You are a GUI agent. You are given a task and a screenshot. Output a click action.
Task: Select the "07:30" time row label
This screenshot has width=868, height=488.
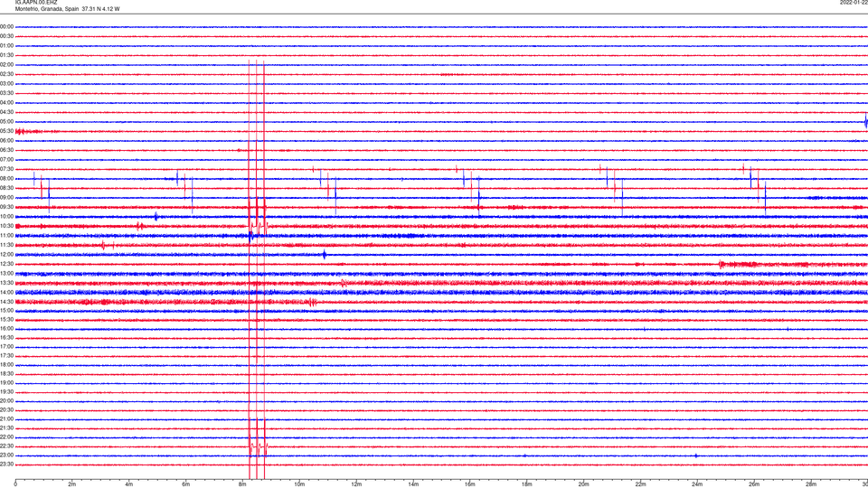click(x=6, y=169)
